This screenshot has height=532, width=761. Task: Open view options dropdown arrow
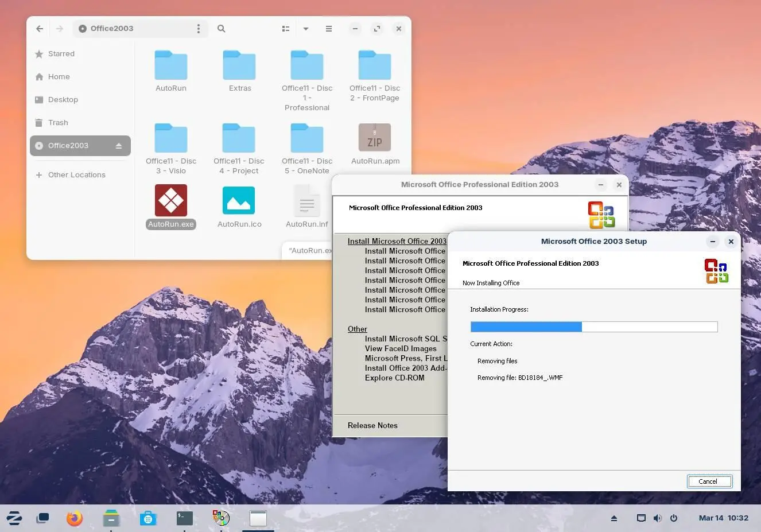[x=306, y=29]
